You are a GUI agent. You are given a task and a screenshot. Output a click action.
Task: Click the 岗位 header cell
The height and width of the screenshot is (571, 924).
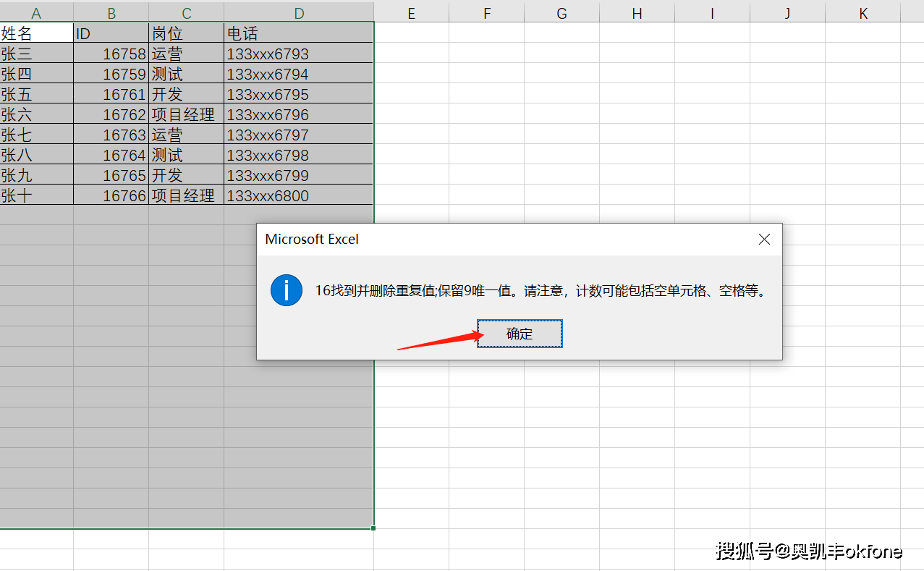pyautogui.click(x=187, y=33)
